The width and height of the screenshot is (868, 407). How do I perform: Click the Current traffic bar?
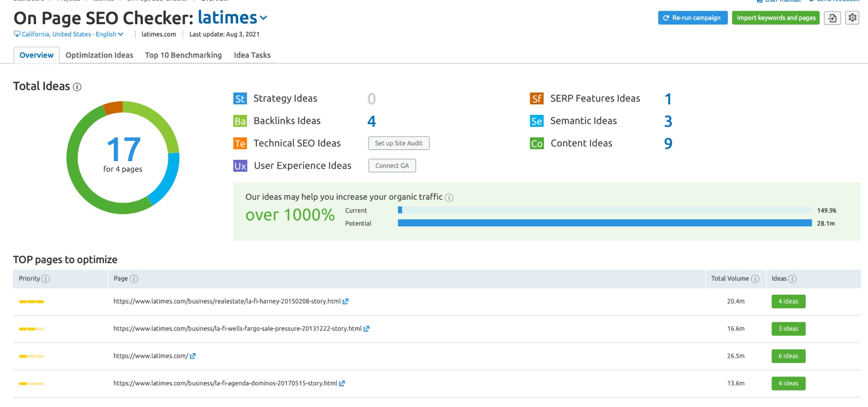[x=605, y=210]
